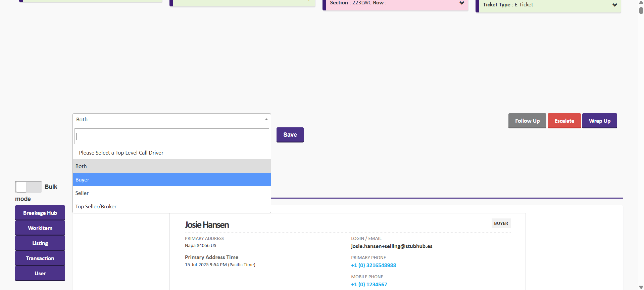Screen dimensions: 644x290
Task: Expand the Section 223LWC panel chevron
Action: click(462, 3)
